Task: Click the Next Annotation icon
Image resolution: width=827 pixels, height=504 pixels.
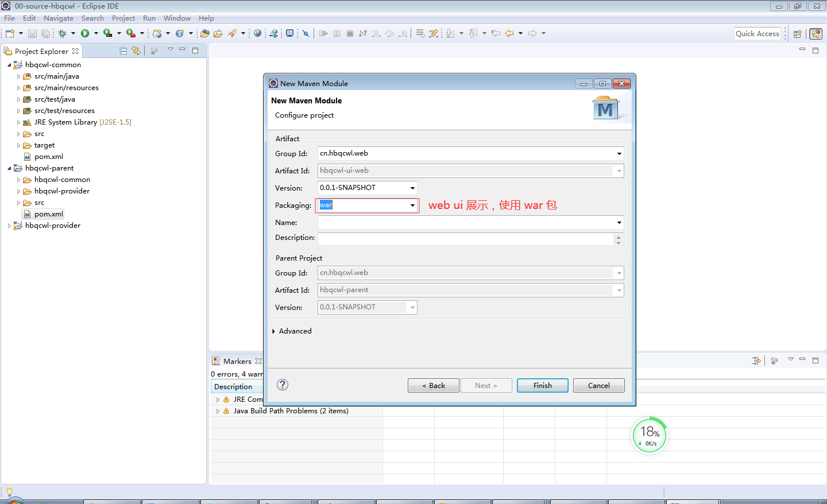Action: click(450, 33)
